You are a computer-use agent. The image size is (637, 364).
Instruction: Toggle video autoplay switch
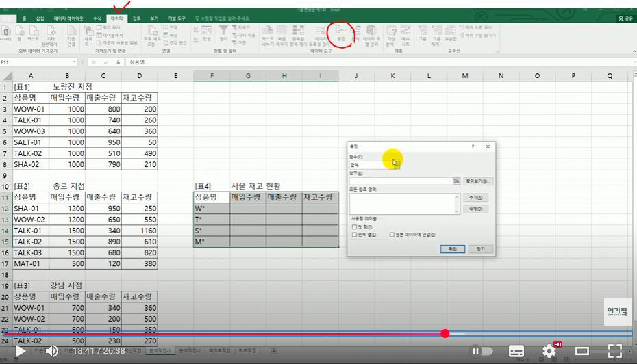481,351
